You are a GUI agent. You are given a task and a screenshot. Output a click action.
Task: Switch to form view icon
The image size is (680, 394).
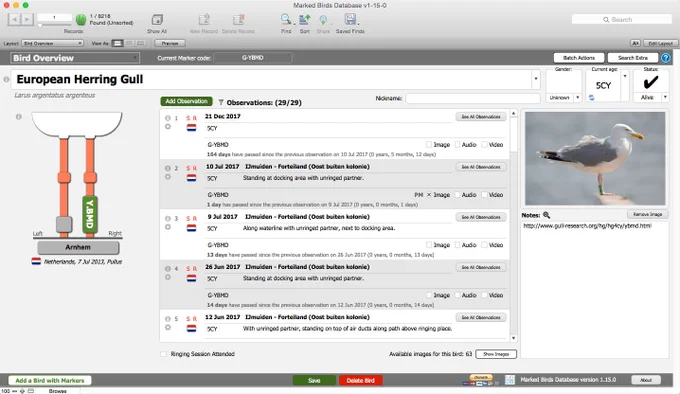[117, 43]
